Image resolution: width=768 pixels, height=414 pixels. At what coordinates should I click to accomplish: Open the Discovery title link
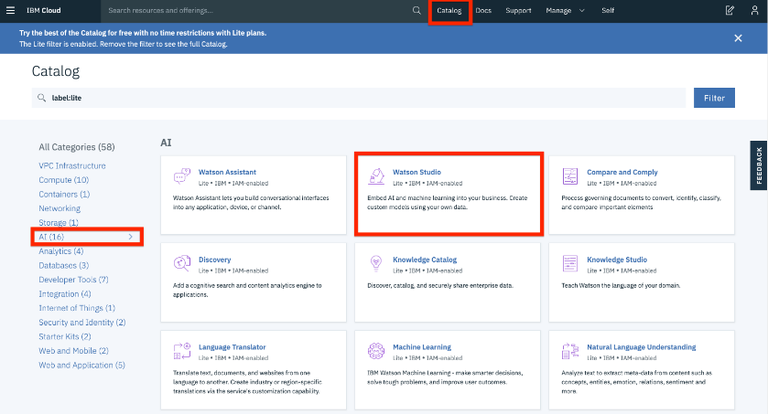(x=215, y=259)
